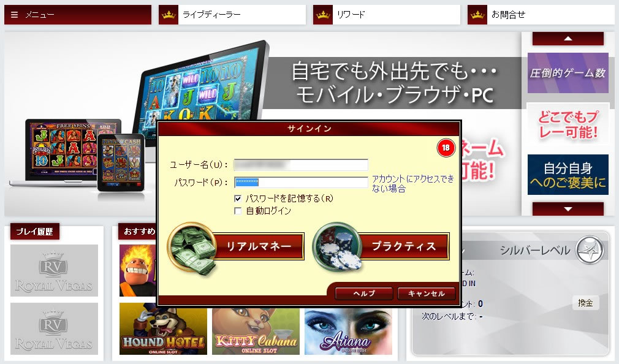Click the プラクティス button

point(404,246)
